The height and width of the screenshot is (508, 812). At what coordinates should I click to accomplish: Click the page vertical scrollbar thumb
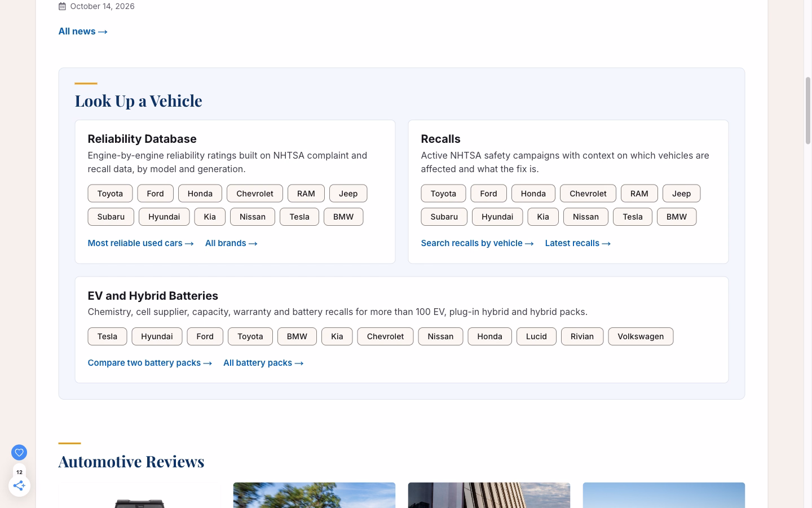(807, 111)
